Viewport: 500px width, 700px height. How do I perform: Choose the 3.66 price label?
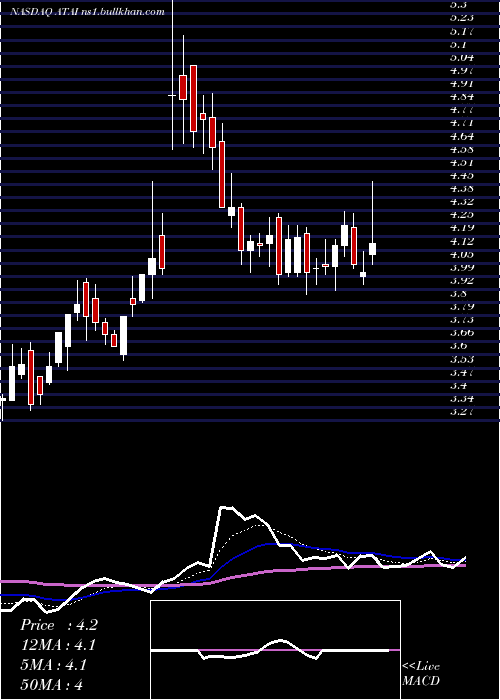pos(462,333)
